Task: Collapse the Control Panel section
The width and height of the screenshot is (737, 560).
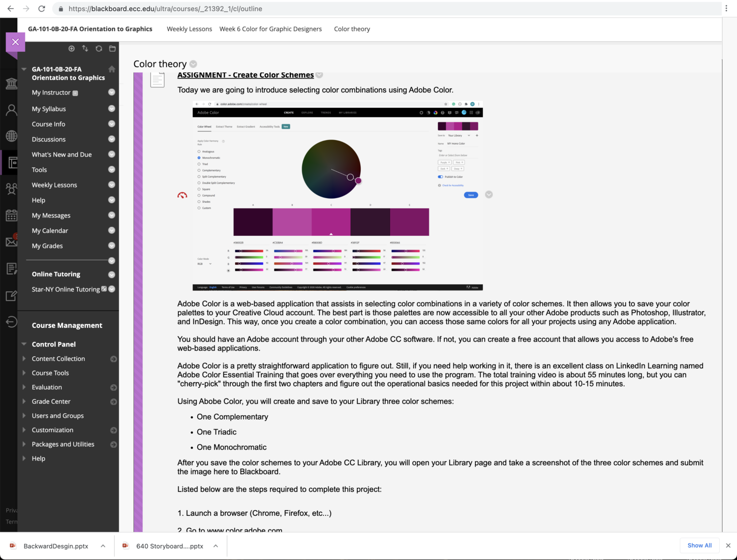Action: click(x=24, y=344)
